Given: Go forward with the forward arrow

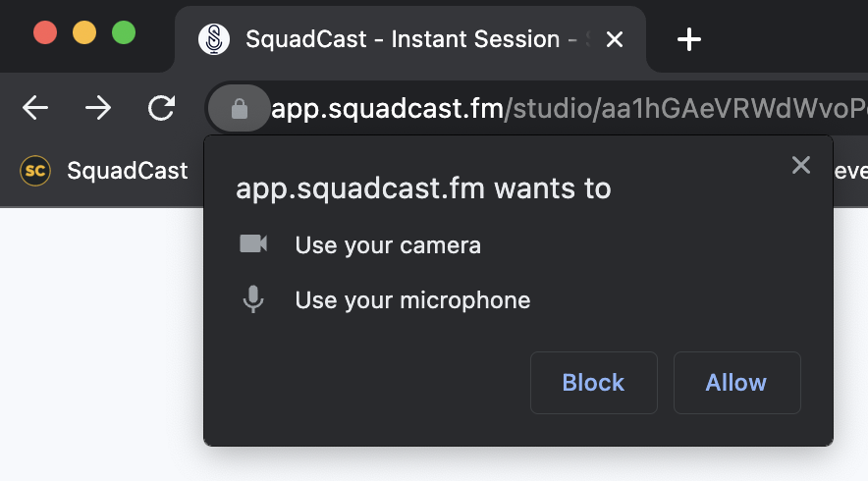Looking at the screenshot, I should pyautogui.click(x=98, y=108).
